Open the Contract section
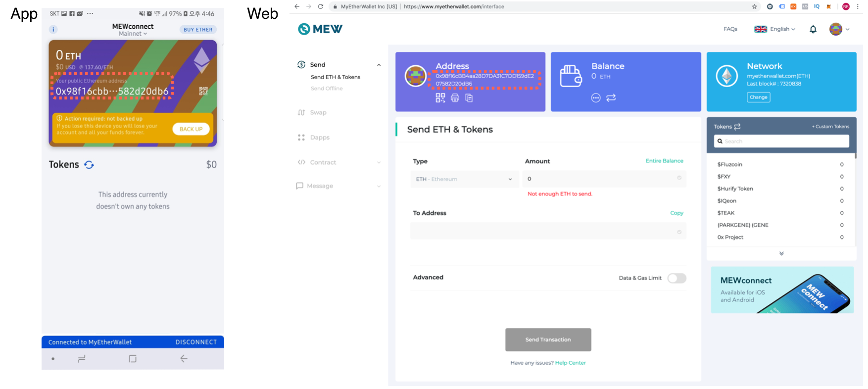Screen dimensions: 868x389 tap(323, 162)
